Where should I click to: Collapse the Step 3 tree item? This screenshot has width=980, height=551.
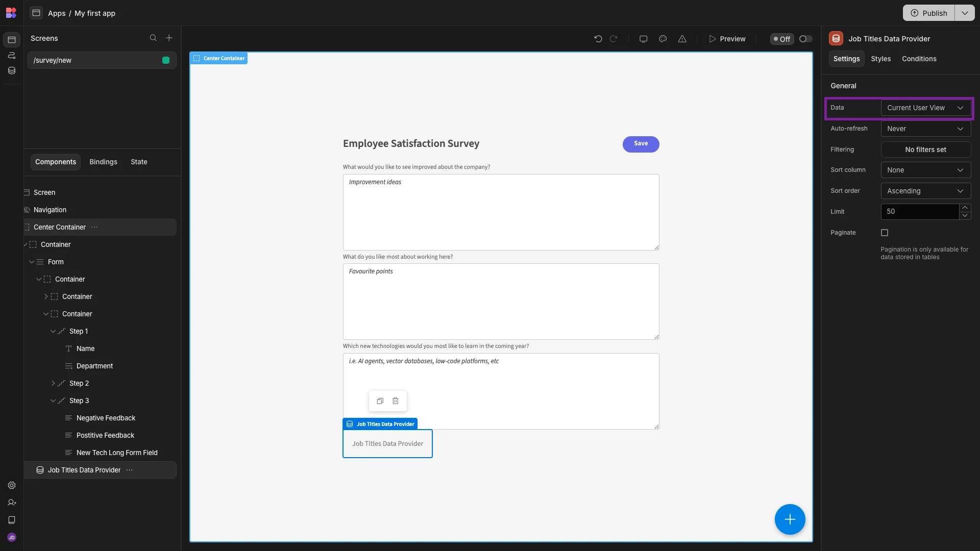tap(53, 400)
